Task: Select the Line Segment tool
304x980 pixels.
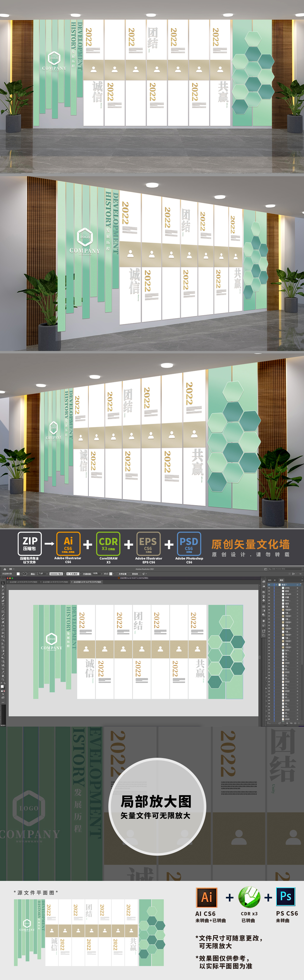Action: (x=3, y=608)
